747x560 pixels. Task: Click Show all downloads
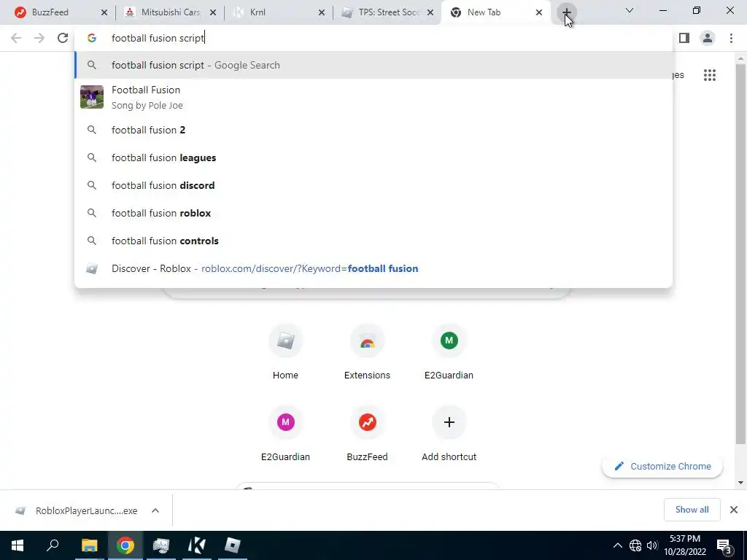[x=692, y=510]
